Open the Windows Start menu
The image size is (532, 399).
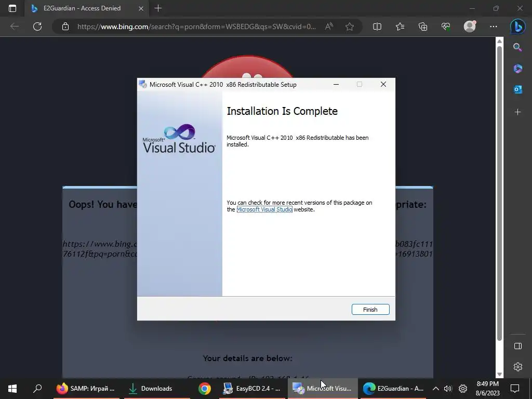pyautogui.click(x=12, y=389)
